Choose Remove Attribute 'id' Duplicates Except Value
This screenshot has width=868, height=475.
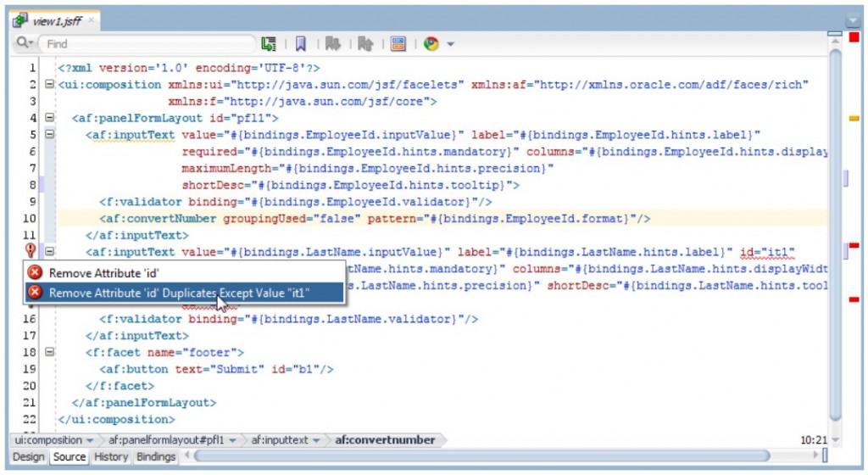(179, 293)
